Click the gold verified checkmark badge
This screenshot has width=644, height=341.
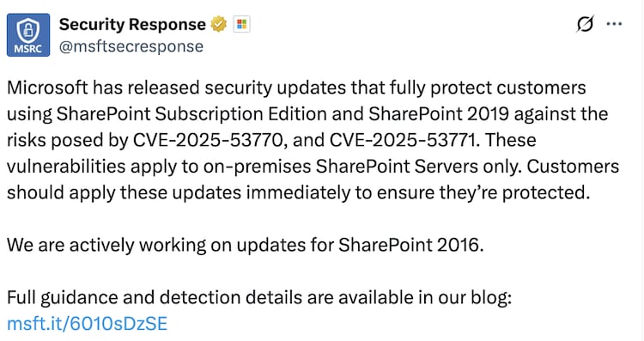click(x=218, y=24)
